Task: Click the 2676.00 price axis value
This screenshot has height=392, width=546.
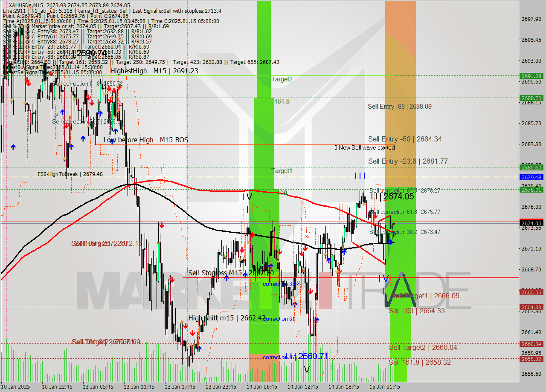Action: coord(531,207)
